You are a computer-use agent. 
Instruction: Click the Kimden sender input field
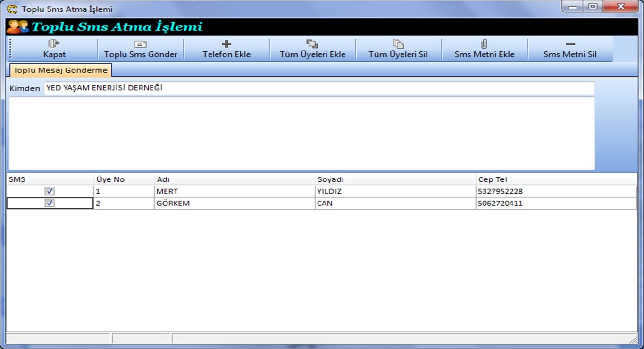click(319, 88)
